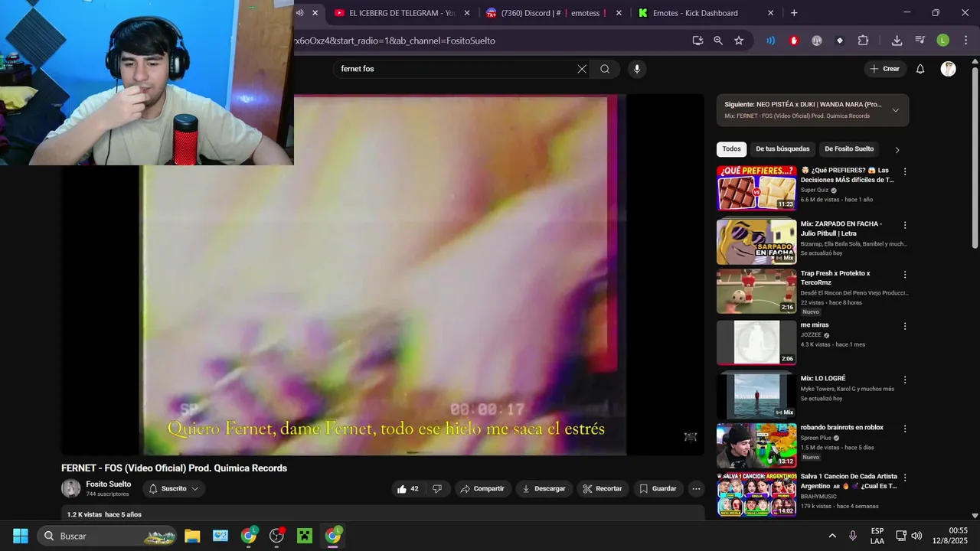
Task: Like the video with 42 likes
Action: pos(407,489)
